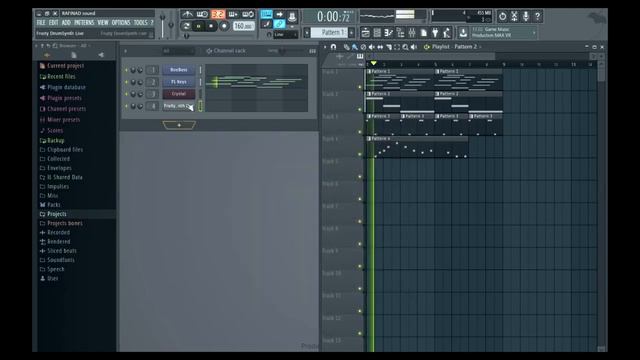Mute the fourth channel's green LED

pos(126,106)
